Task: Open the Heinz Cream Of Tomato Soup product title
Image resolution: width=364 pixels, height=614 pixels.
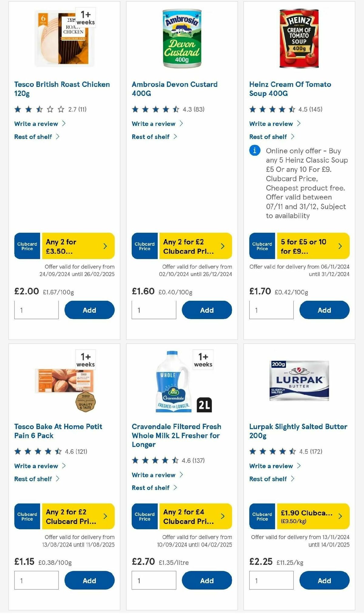Action: (290, 89)
